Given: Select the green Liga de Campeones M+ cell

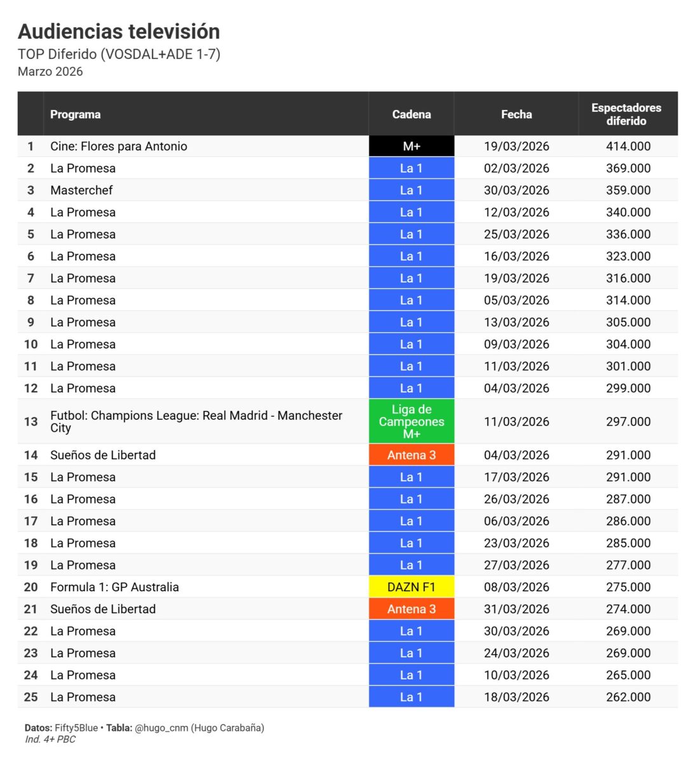Looking at the screenshot, I should [411, 422].
